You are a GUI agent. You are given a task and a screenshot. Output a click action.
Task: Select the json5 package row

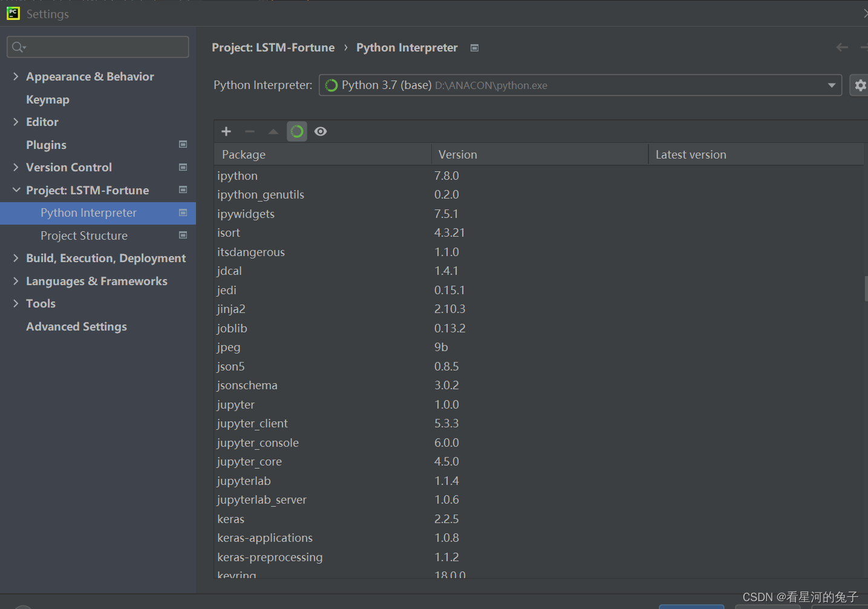[539, 366]
